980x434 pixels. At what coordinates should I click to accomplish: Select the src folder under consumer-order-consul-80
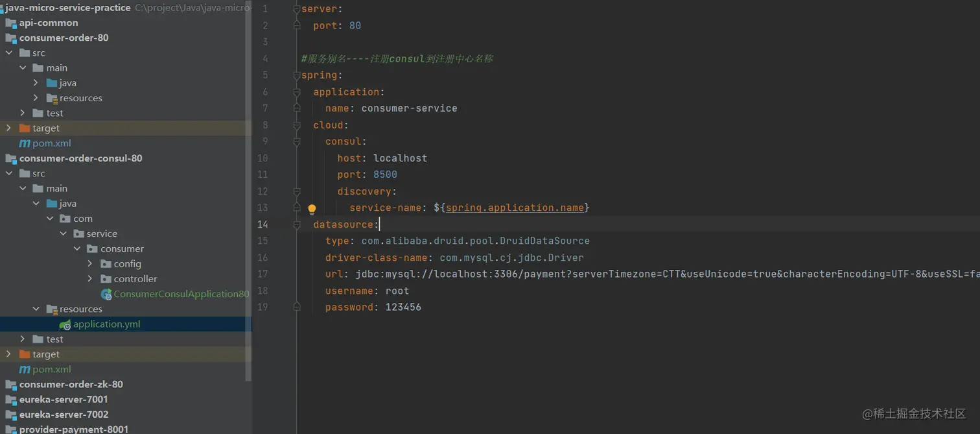(x=39, y=173)
